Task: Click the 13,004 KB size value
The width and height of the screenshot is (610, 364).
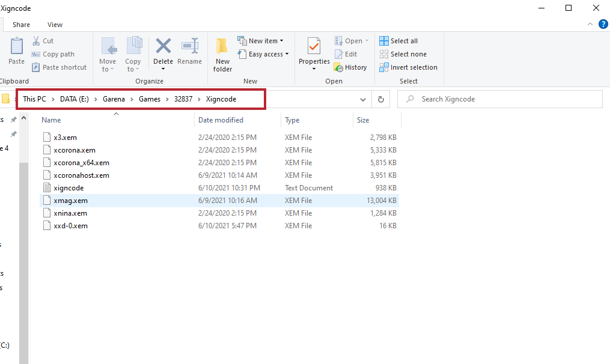Action: pyautogui.click(x=381, y=201)
